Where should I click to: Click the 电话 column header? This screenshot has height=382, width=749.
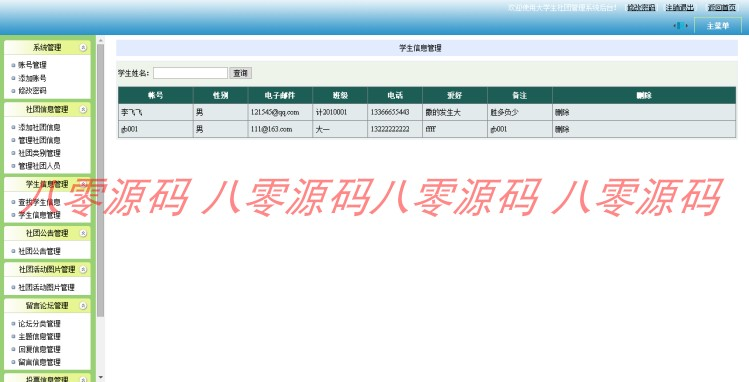pyautogui.click(x=395, y=96)
